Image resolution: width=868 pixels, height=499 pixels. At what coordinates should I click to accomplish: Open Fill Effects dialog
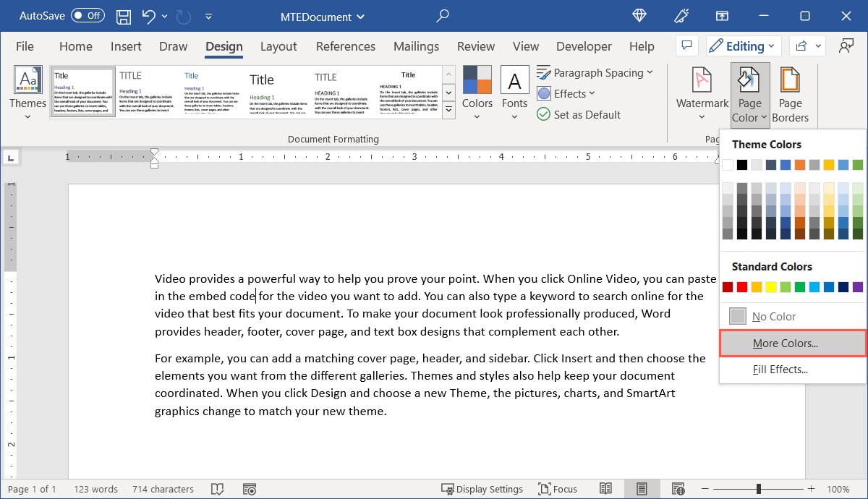[780, 370]
